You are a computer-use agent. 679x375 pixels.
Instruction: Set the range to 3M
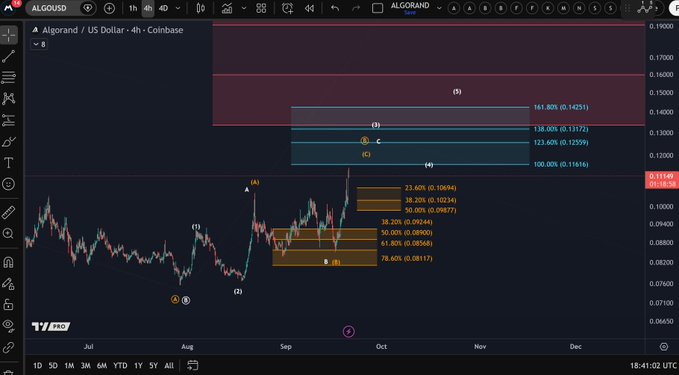[x=85, y=365]
